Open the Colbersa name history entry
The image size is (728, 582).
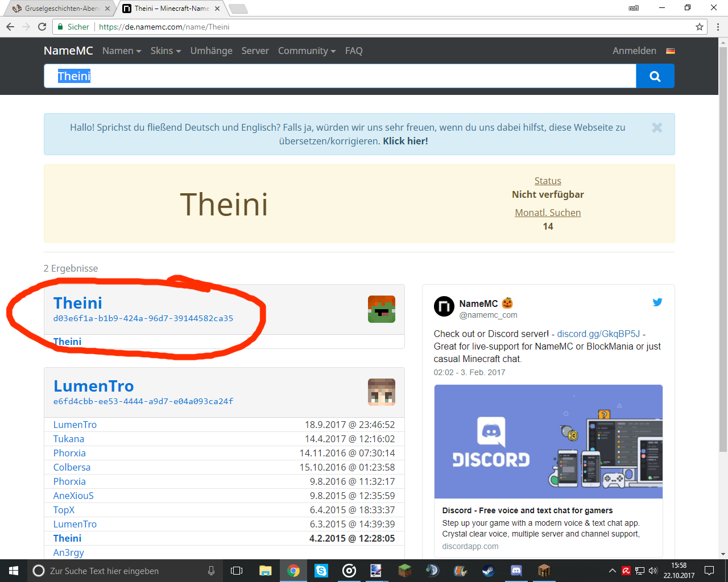[x=72, y=467]
